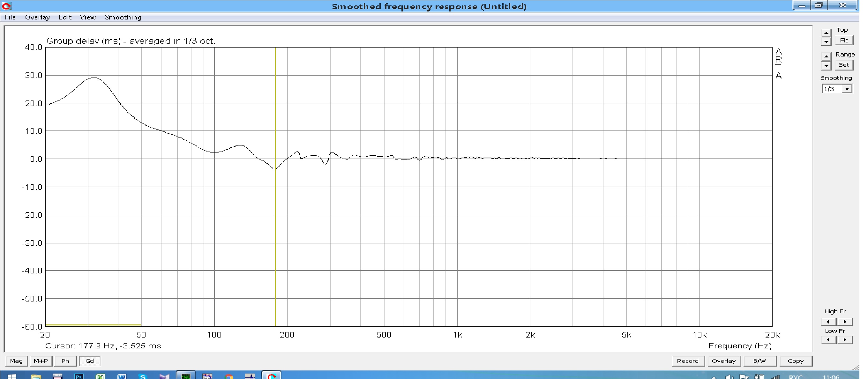Viewport: 868px width, 379px height.
Task: Switch to Ph phase view
Action: [65, 361]
